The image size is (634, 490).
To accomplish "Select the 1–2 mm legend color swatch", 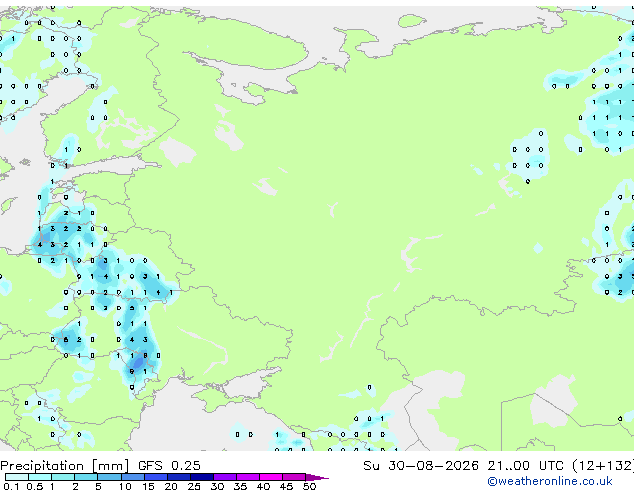I will (63, 477).
